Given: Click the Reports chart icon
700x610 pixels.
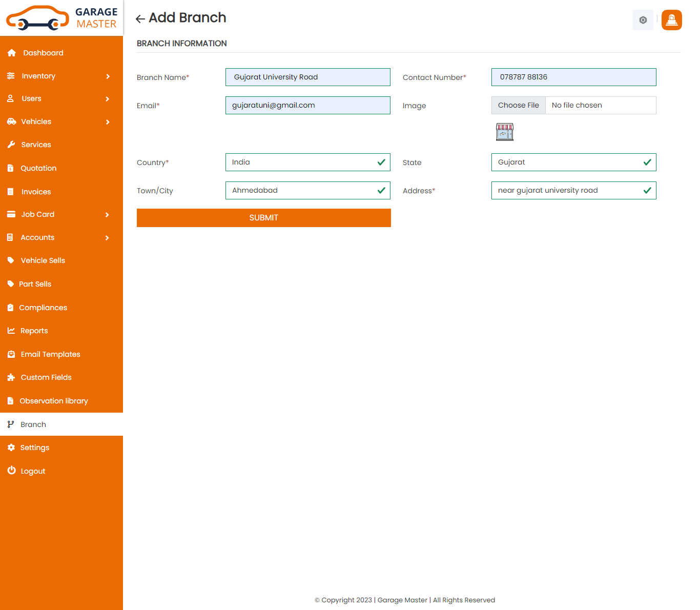Looking at the screenshot, I should click(x=11, y=331).
